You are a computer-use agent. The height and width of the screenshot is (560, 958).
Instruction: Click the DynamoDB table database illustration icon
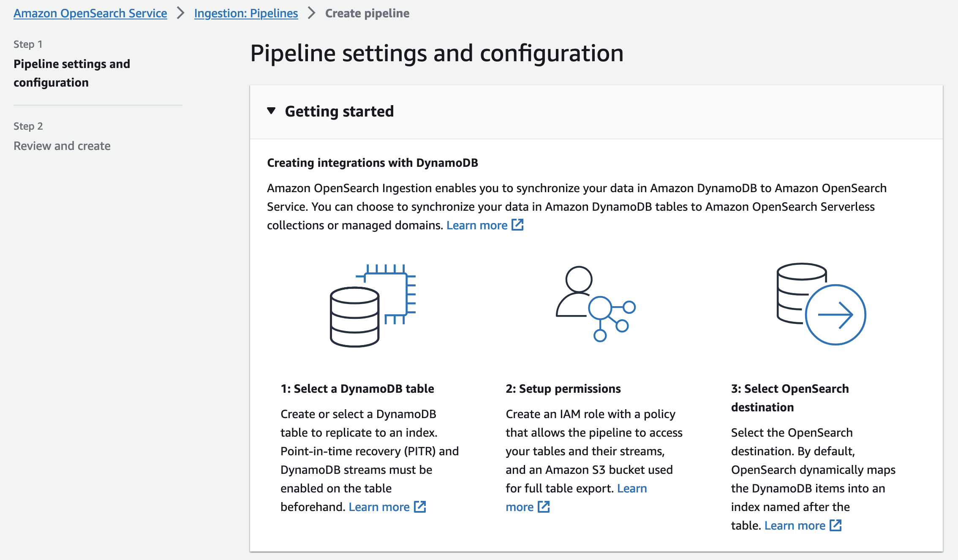tap(372, 305)
